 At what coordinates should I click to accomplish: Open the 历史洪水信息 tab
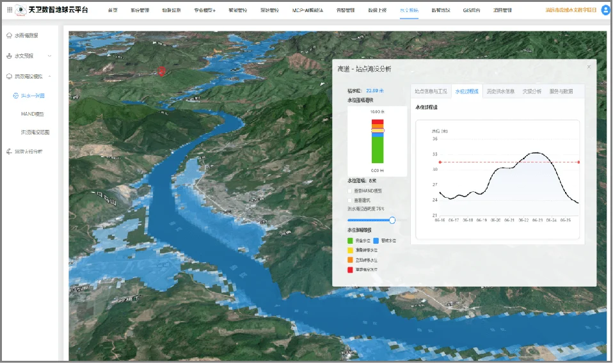(500, 91)
